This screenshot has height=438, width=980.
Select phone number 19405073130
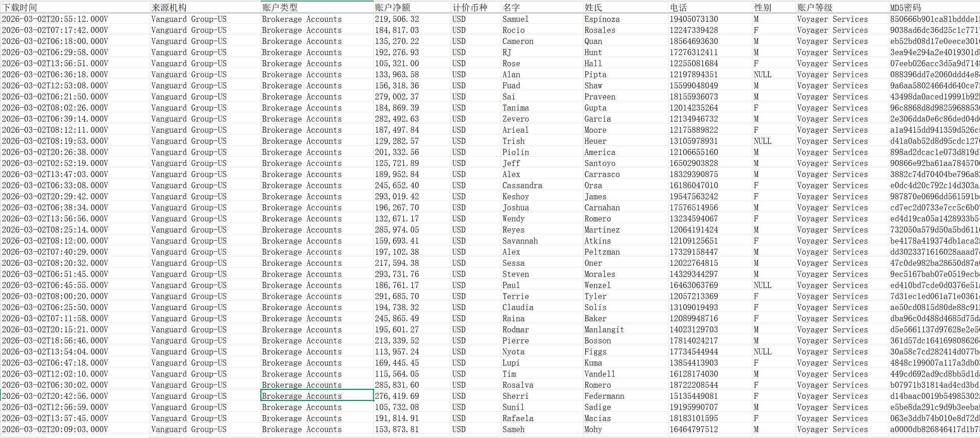[711, 19]
